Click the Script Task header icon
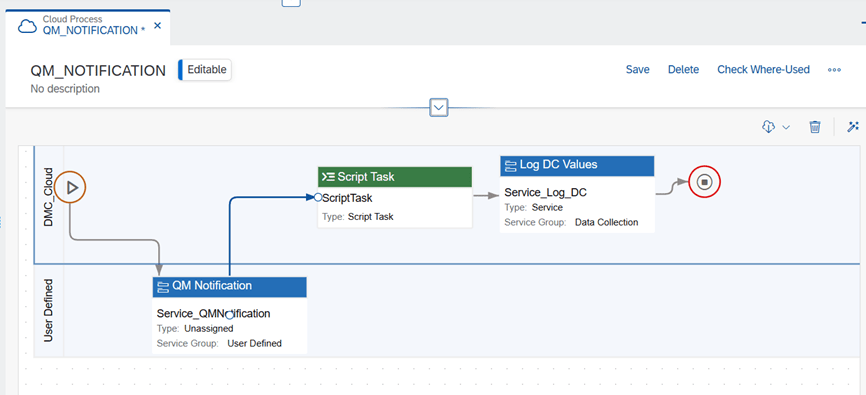 pyautogui.click(x=328, y=177)
